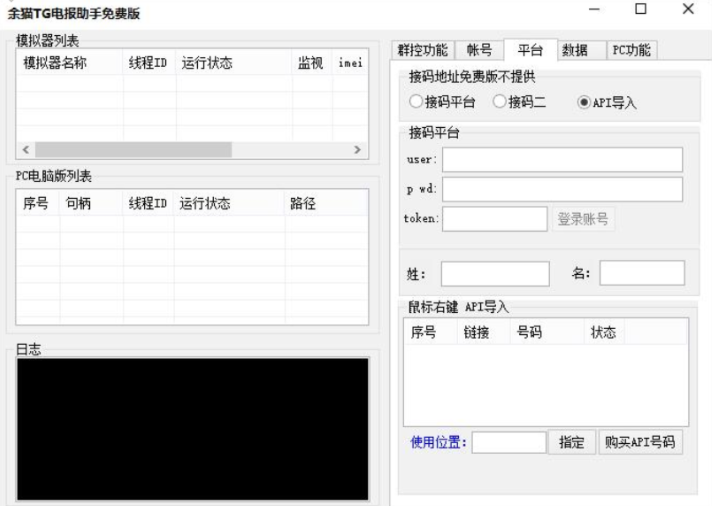Switch to the 群控功能 tab

423,51
